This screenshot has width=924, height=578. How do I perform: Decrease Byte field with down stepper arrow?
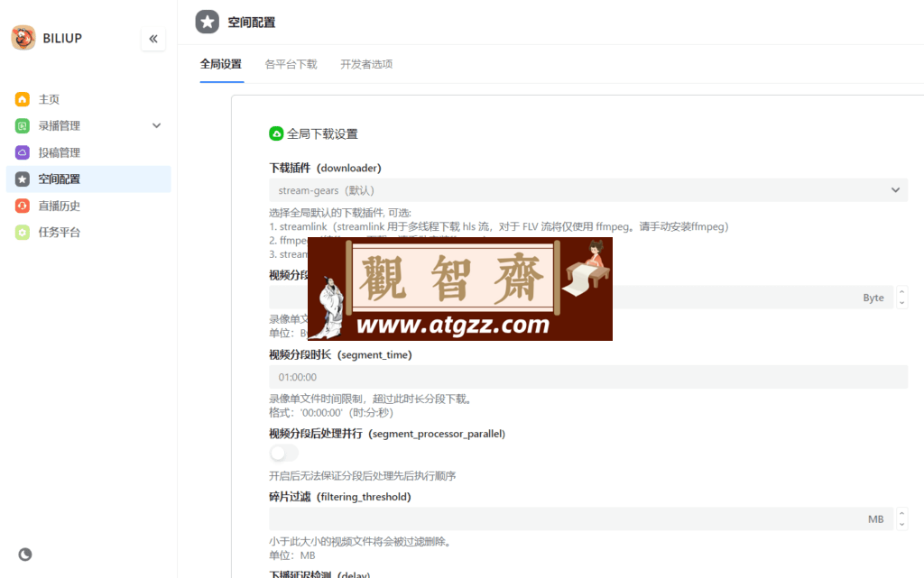[x=901, y=303]
